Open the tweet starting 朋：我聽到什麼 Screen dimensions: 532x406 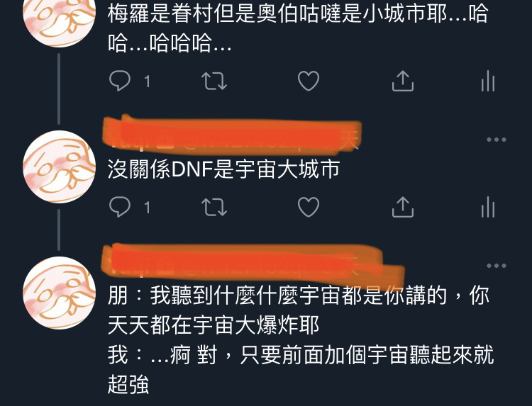tap(301, 340)
